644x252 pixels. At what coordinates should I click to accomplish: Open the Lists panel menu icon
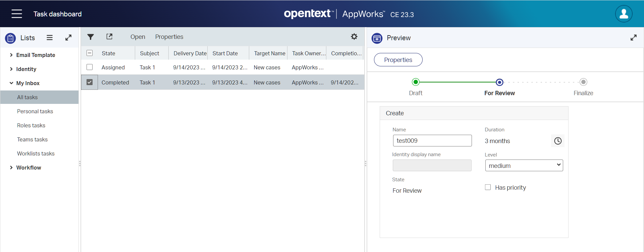50,38
